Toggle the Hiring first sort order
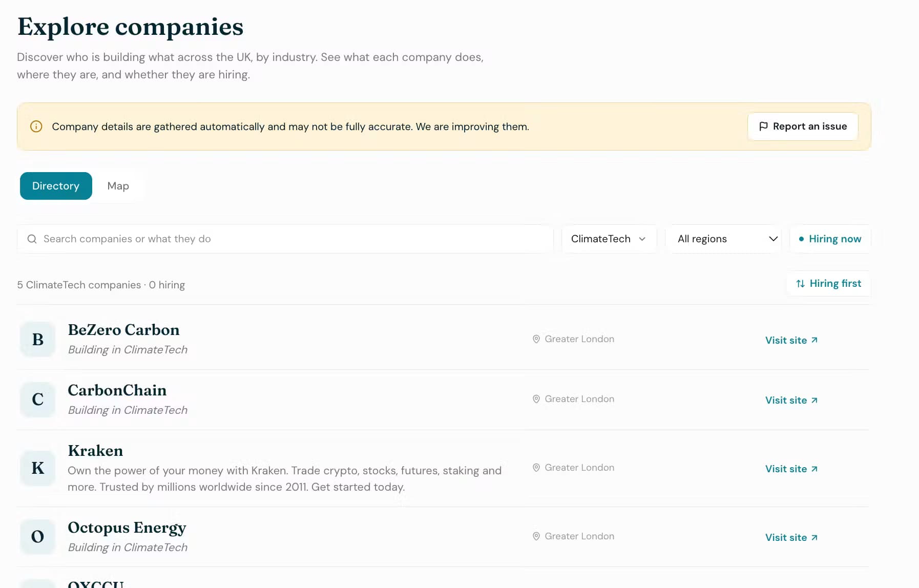The height and width of the screenshot is (588, 919). [829, 284]
